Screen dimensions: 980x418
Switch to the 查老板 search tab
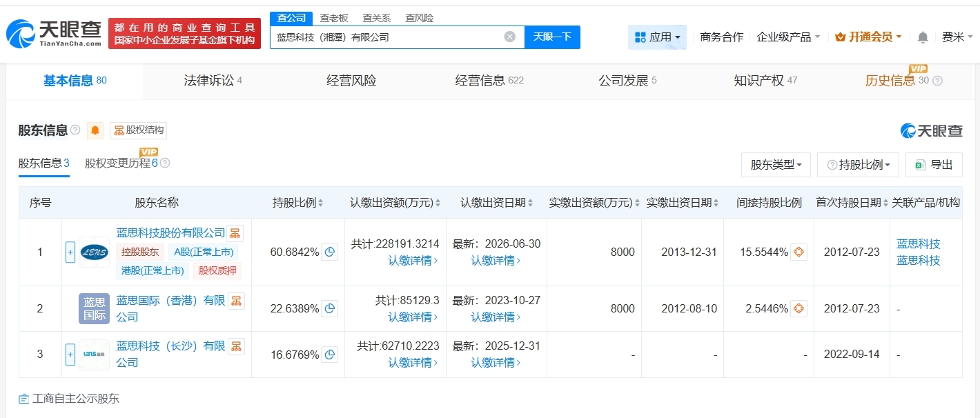tap(334, 17)
